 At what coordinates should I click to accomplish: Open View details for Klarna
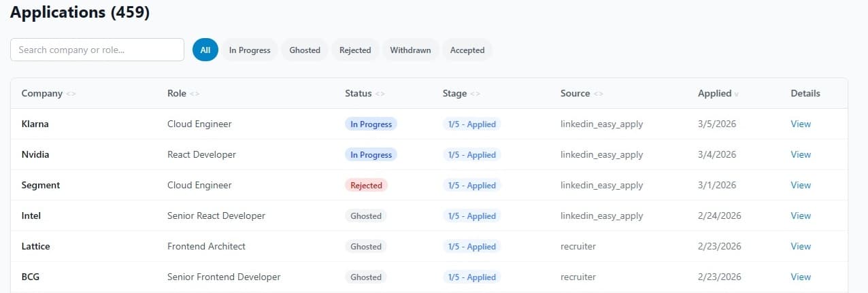(801, 124)
